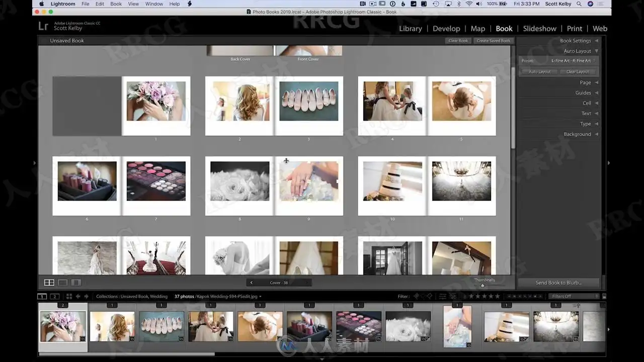Select bouquet photo in filmstrip
This screenshot has width=644, height=362.
coord(63,326)
